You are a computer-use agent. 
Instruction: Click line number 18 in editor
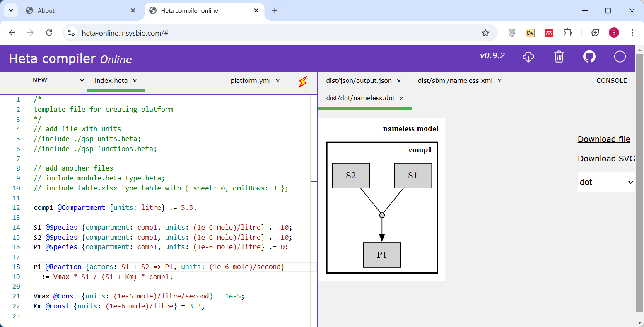(16, 267)
